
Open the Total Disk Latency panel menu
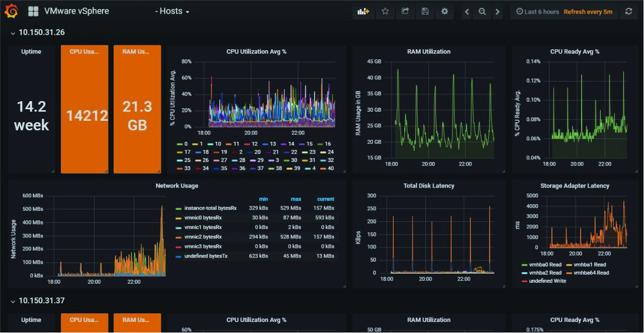tap(429, 186)
